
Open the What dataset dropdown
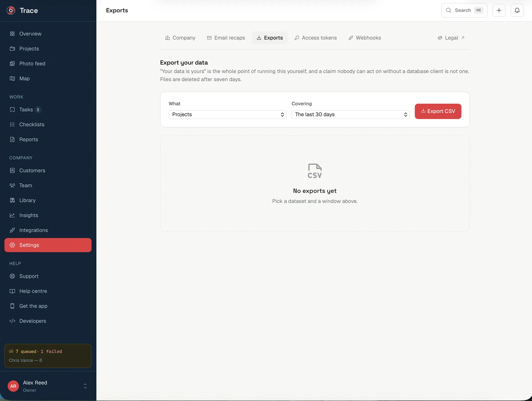click(x=227, y=115)
